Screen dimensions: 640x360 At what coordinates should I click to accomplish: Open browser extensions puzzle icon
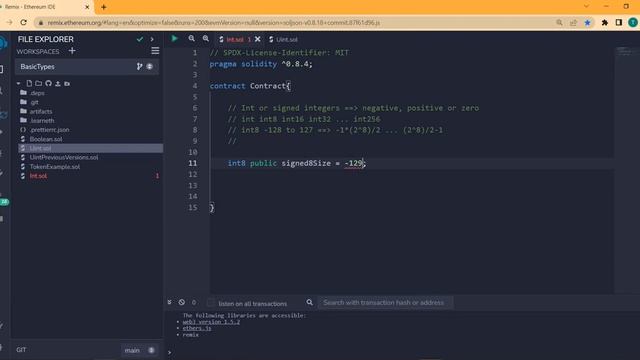[x=604, y=23]
